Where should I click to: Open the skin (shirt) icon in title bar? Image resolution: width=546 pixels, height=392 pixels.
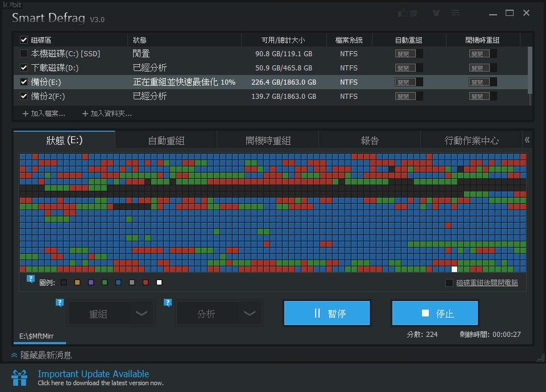click(436, 13)
